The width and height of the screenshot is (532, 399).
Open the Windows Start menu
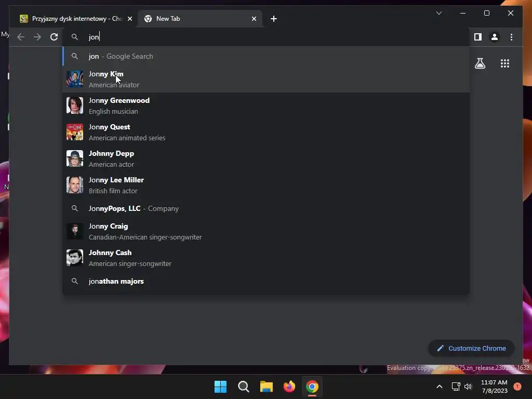220,387
